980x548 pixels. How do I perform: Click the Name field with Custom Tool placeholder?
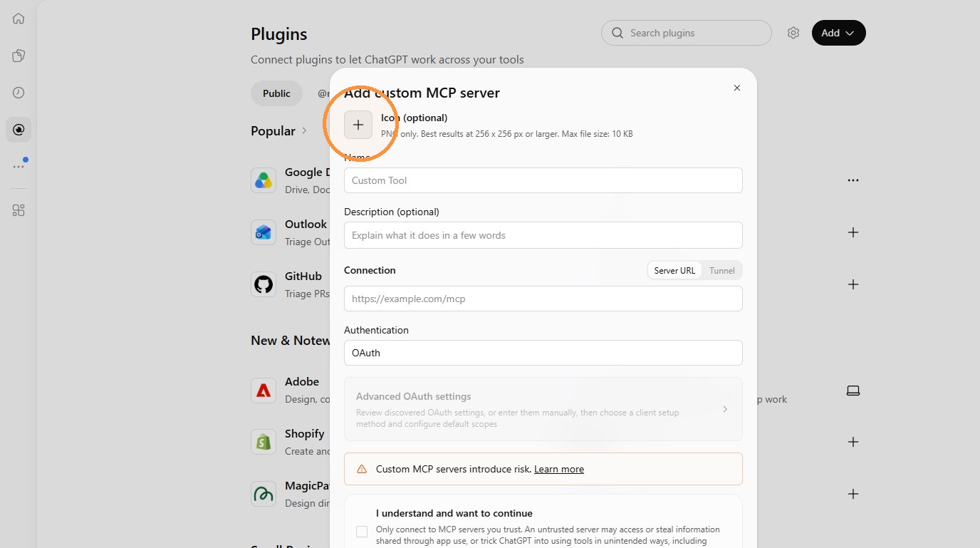[543, 180]
